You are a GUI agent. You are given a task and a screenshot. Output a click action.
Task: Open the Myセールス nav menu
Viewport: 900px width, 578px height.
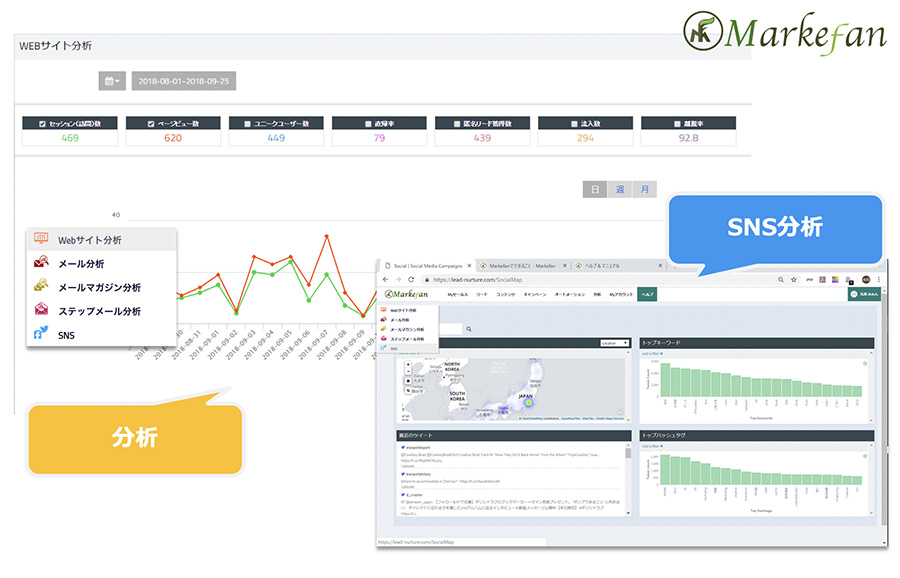(x=457, y=294)
